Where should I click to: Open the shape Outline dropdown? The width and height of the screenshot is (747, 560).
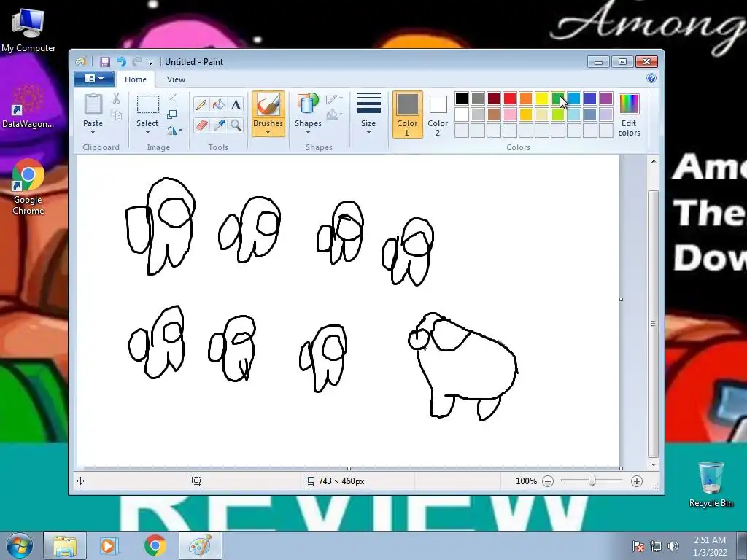pos(334,98)
